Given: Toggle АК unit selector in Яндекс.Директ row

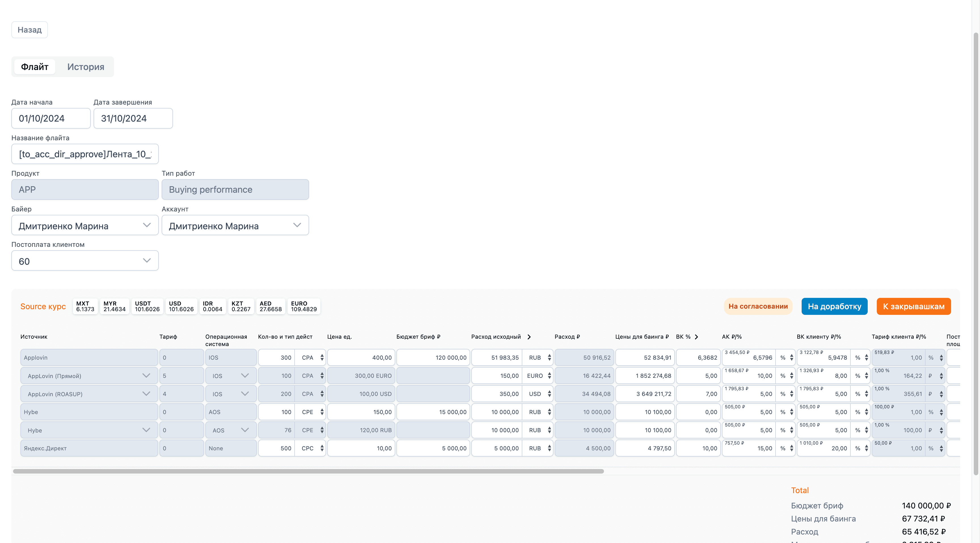Looking at the screenshot, I should point(785,448).
